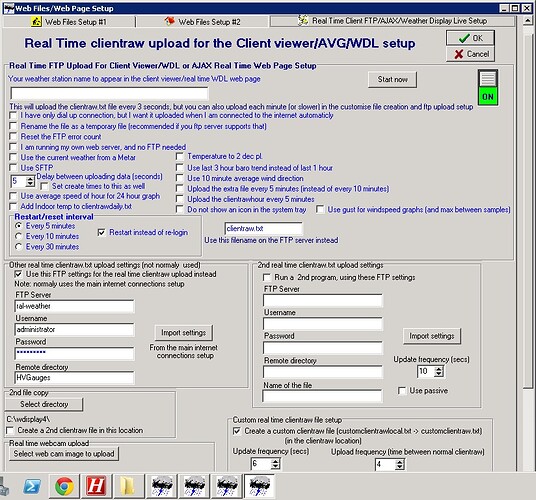Viewport: 536px width, 500px height.
Task: Increase delay between uploading data spinner
Action: 30,178
